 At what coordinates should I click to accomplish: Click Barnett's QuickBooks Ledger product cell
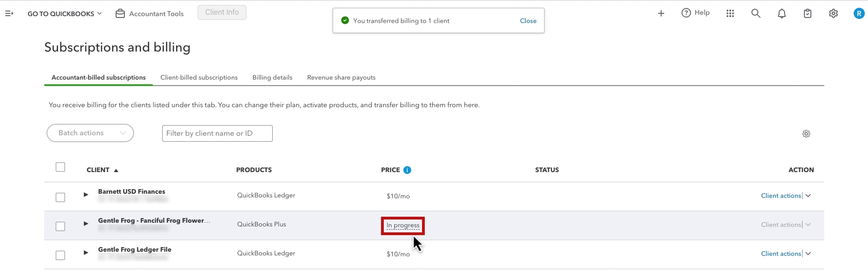[266, 195]
